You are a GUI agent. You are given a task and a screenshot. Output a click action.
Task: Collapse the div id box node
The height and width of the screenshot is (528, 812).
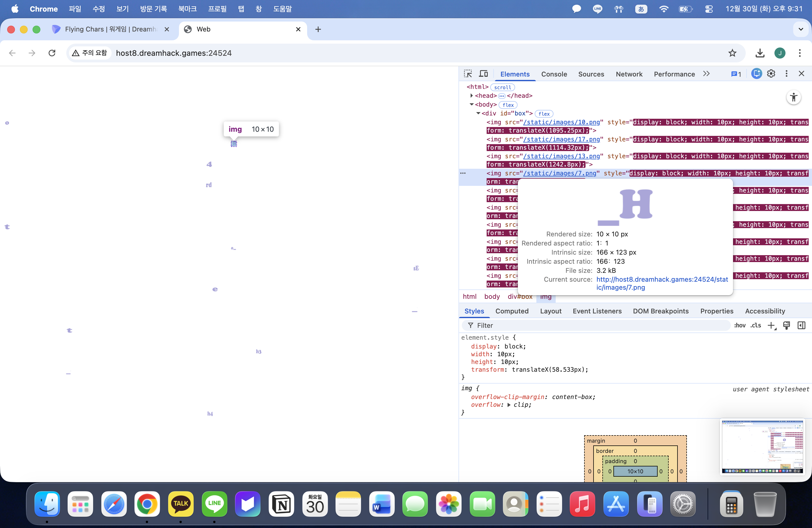(x=478, y=113)
